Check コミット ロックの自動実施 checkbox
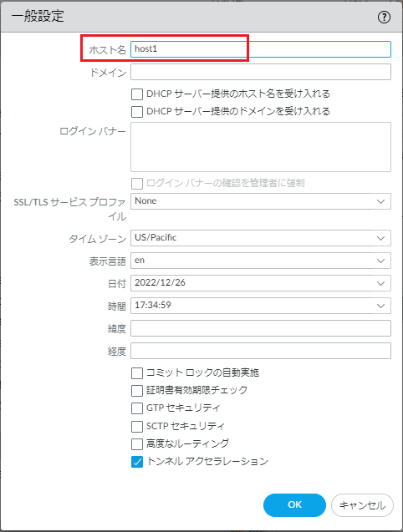Image resolution: width=403 pixels, height=532 pixels. coord(137,373)
